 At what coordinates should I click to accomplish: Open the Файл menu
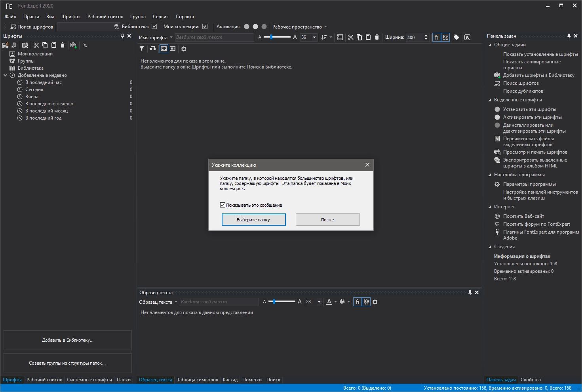click(11, 17)
